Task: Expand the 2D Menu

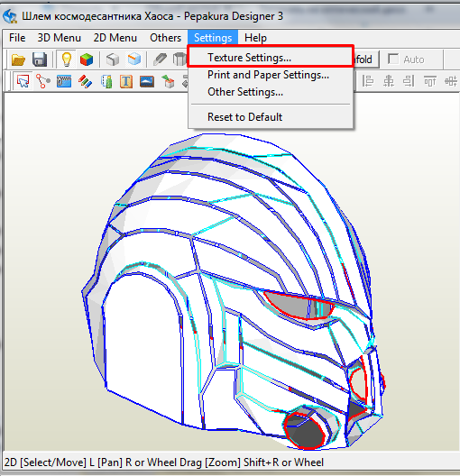Action: 115,38
